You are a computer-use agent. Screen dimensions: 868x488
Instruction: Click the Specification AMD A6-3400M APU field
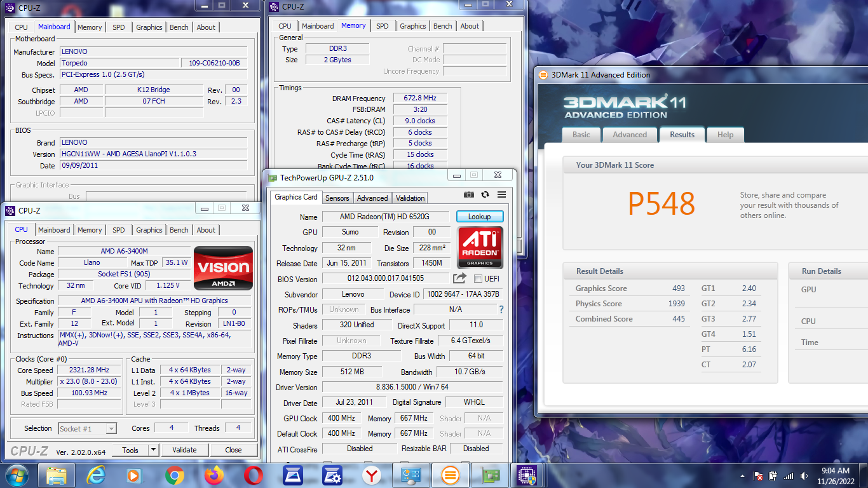(154, 301)
